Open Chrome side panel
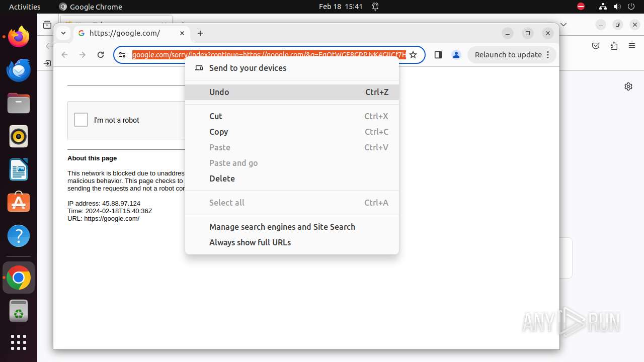The image size is (644, 362). [438, 55]
